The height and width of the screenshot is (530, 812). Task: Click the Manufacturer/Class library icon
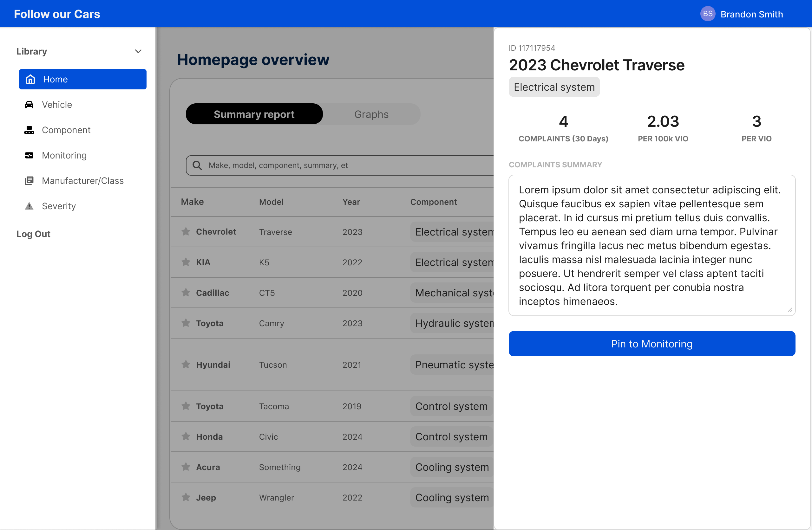pos(29,181)
